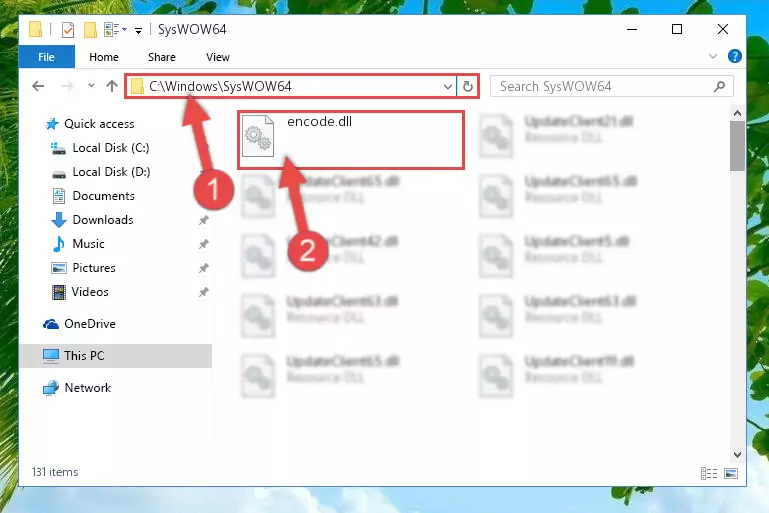
Task: Switch to Details view icon
Action: point(709,473)
